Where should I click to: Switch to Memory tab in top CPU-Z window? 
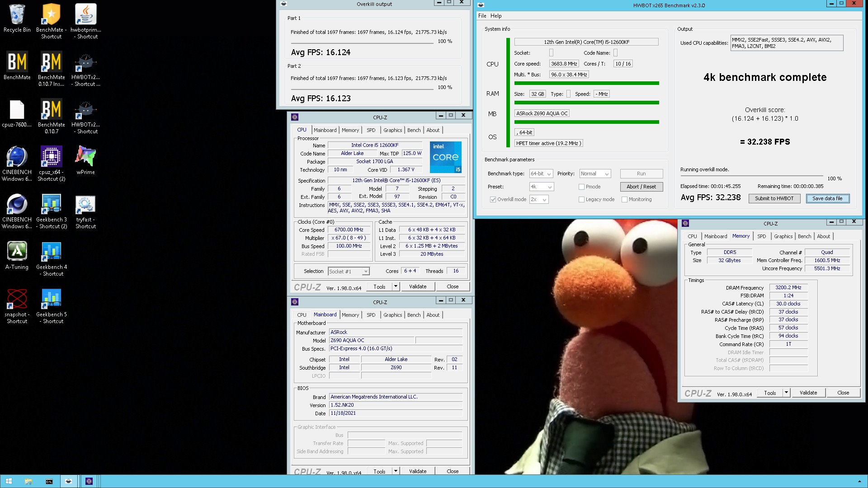click(x=350, y=130)
